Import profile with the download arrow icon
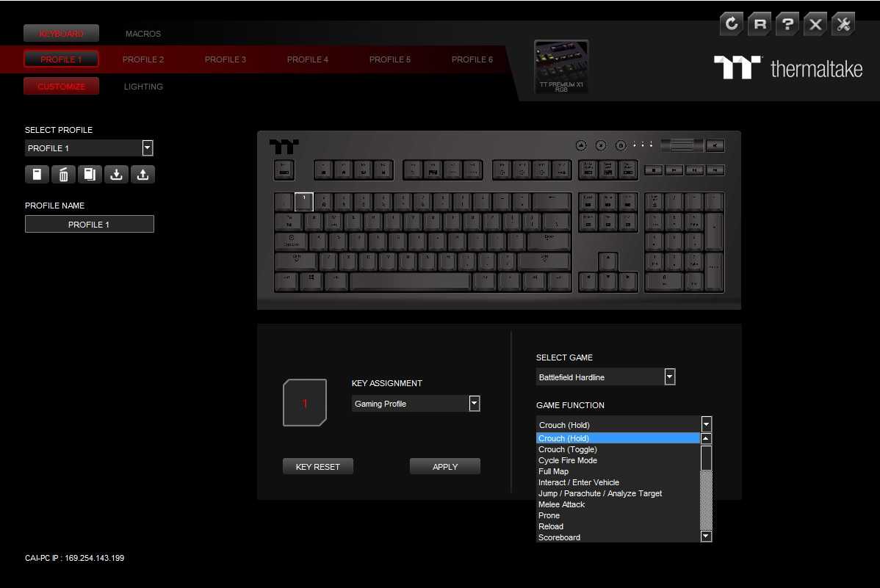The width and height of the screenshot is (880, 588). 116,175
